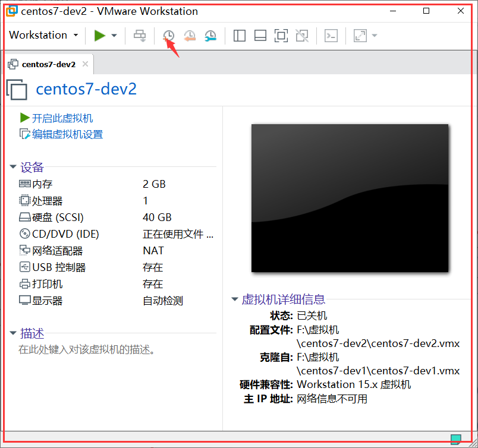Click the 2 GB memory value

coord(154,184)
